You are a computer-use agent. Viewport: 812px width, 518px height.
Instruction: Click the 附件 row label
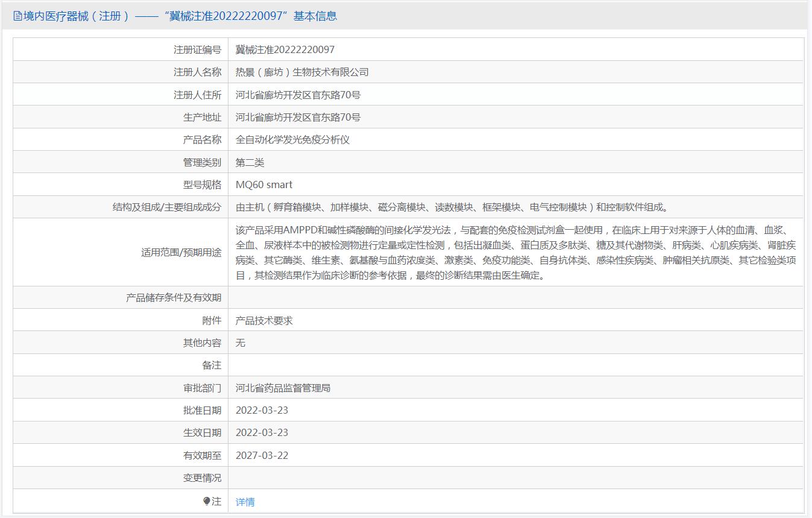tap(212, 321)
